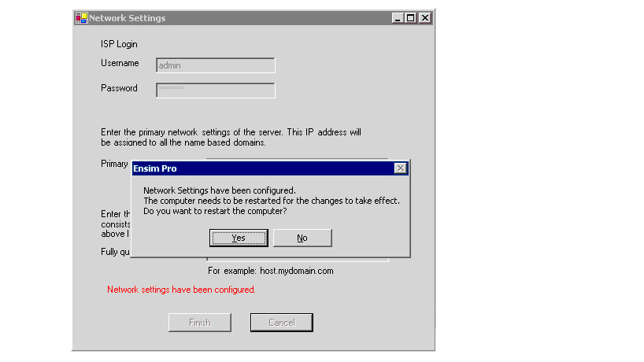Choose No to skip restarting

(302, 238)
